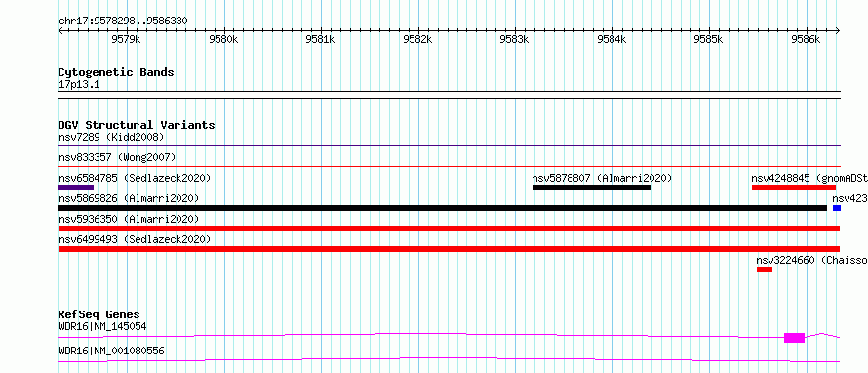Click the Cytogenetic Bands track title
Screen dimensions: 868x373
[116, 72]
